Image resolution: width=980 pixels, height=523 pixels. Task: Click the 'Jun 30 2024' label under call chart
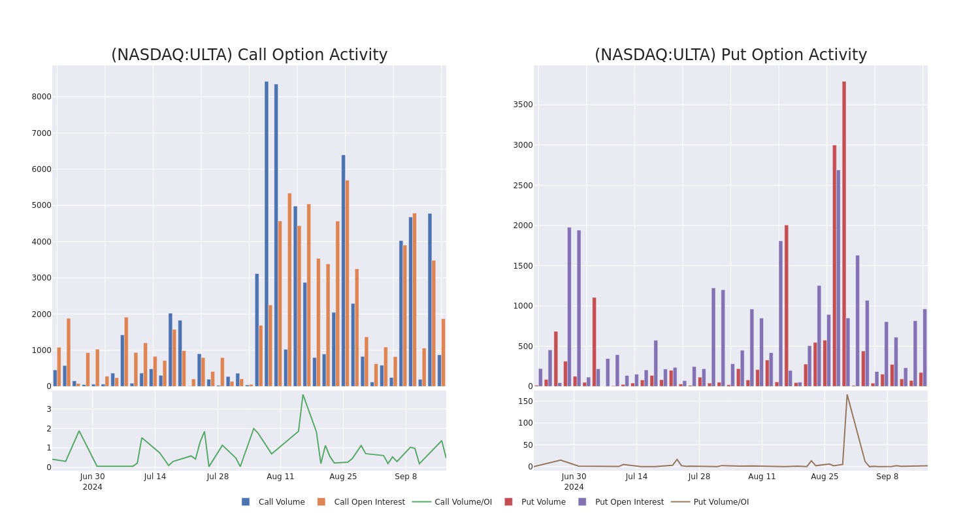tap(92, 482)
